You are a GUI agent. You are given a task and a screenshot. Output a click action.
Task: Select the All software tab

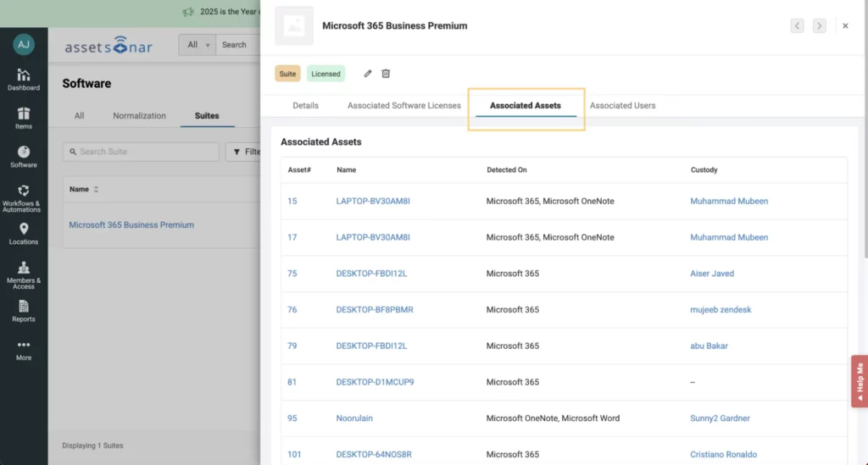79,115
